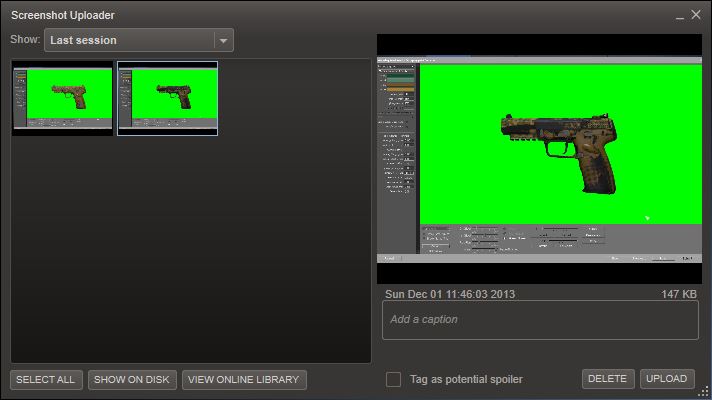Viewport: 712px width, 400px height.
Task: Select the first pistol screenshot thumbnail
Action: coord(62,99)
